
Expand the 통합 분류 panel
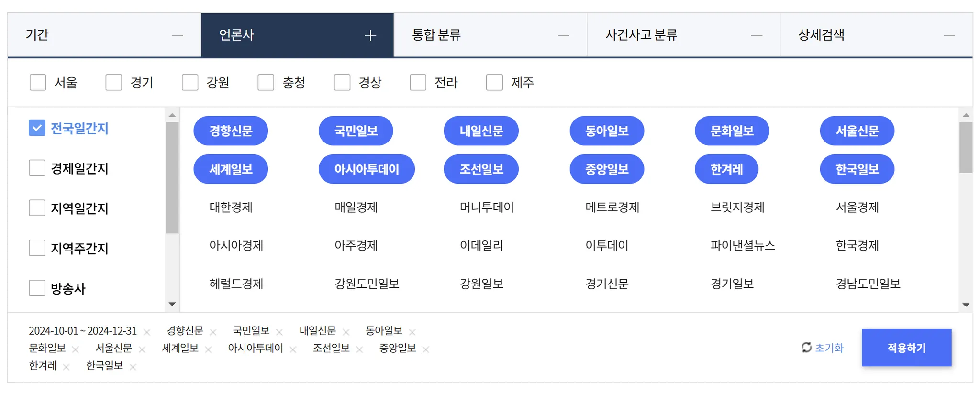564,35
